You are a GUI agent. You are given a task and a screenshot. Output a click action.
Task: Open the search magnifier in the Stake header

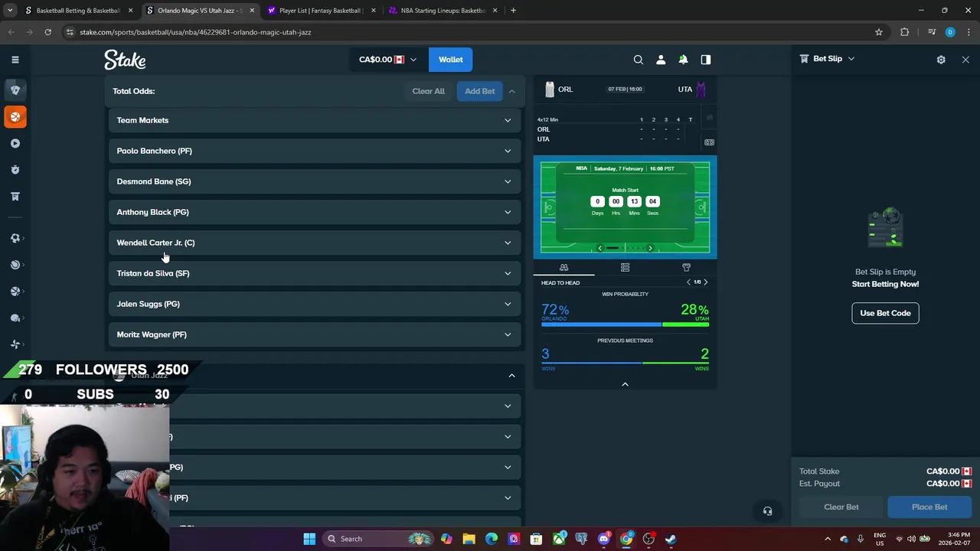click(x=638, y=60)
